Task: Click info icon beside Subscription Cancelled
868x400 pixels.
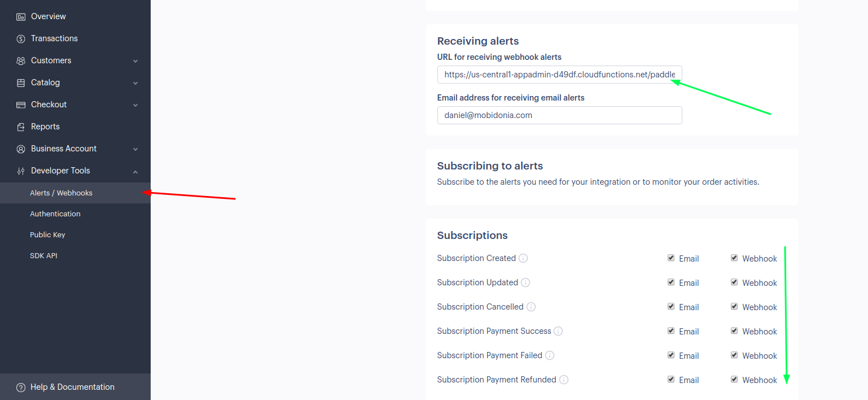Action: (531, 307)
